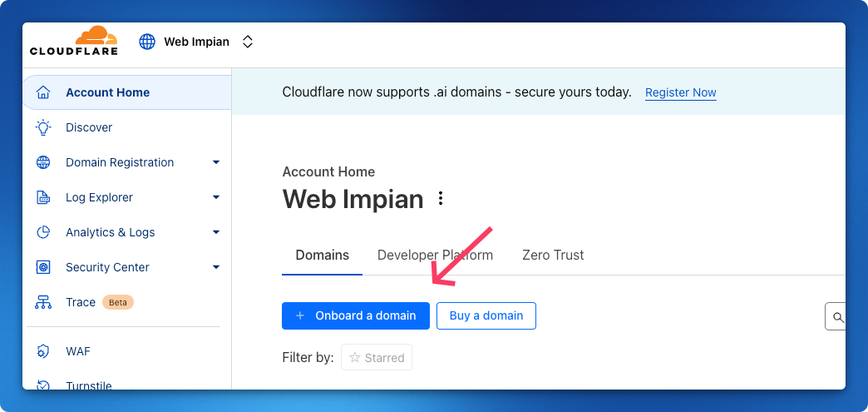Click the Analytics & Logs label
868x412 pixels.
pos(110,232)
